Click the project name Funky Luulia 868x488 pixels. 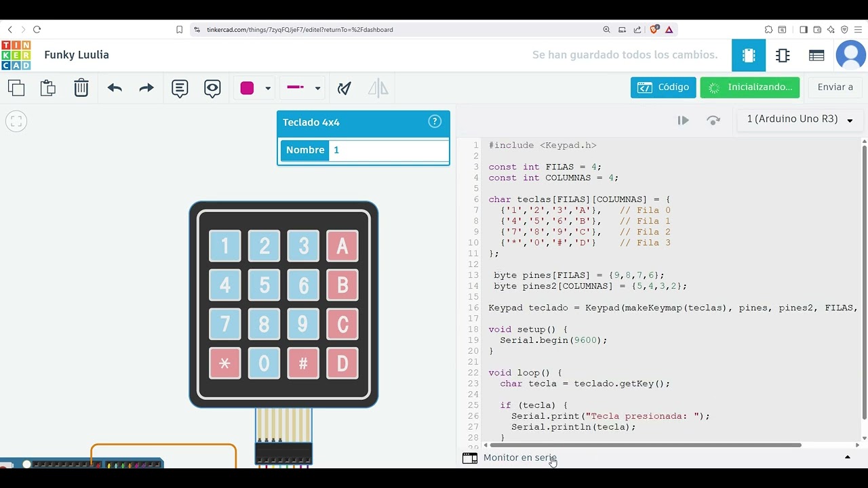pyautogui.click(x=77, y=55)
